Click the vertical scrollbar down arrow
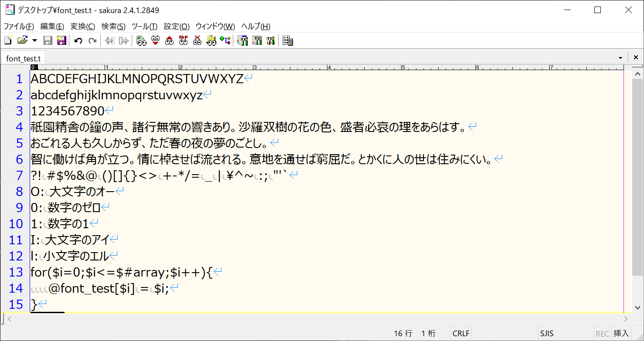Viewport: 644px width, 341px height. coord(637,308)
